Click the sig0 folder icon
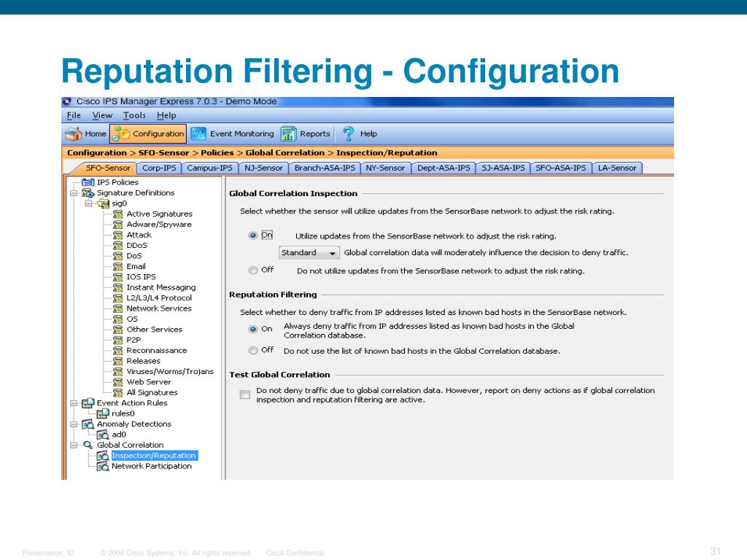The image size is (747, 560). [103, 204]
